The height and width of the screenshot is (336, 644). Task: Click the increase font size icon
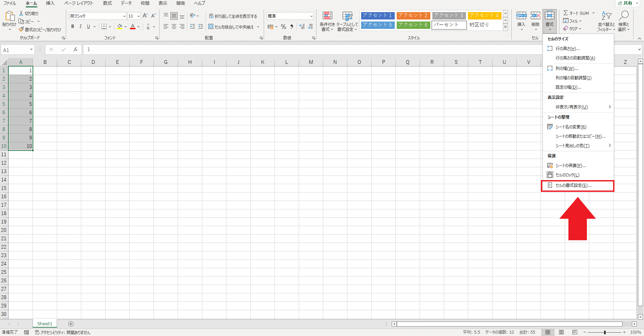[145, 16]
